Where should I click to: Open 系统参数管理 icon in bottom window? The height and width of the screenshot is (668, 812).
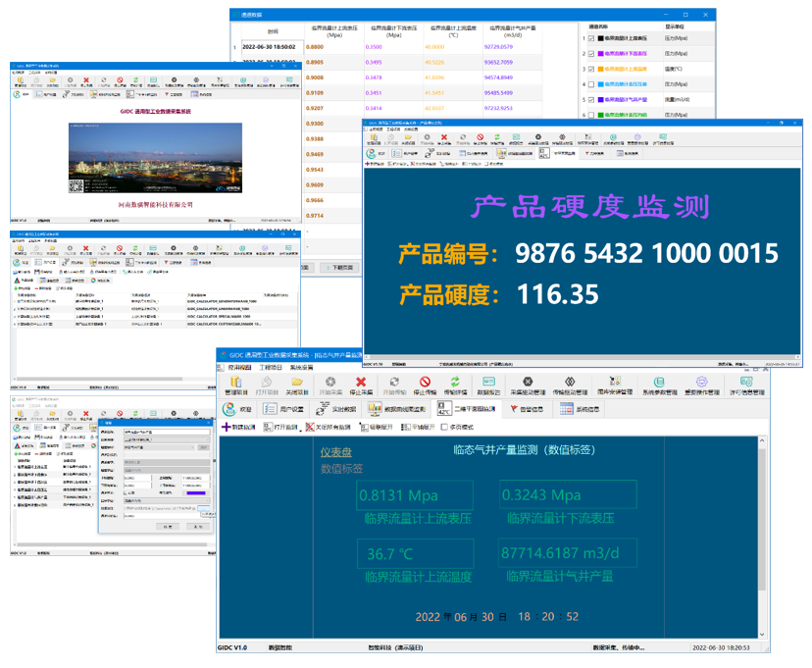click(659, 383)
